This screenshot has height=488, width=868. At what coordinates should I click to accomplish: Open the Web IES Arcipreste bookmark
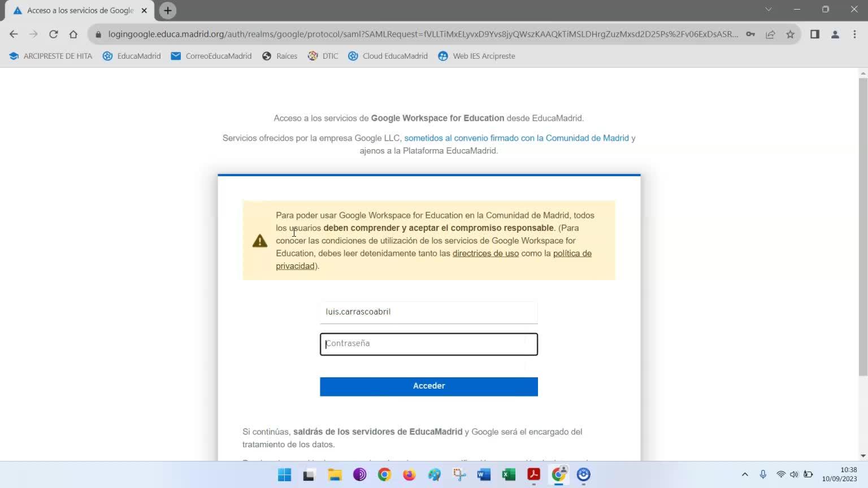[476, 56]
